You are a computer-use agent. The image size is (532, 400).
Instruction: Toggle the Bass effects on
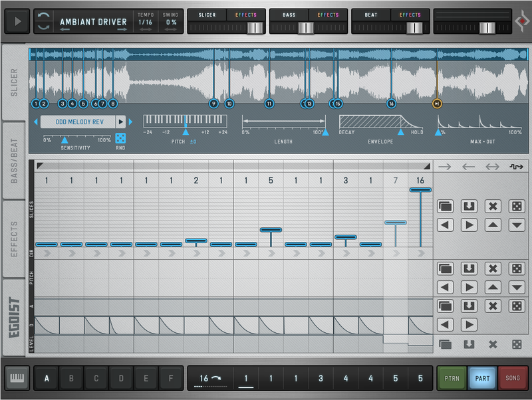pyautogui.click(x=328, y=15)
